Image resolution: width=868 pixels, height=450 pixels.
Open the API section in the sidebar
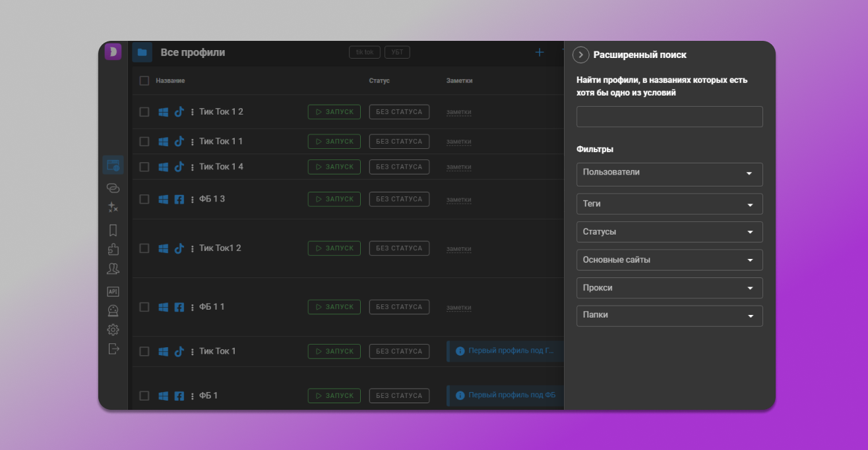point(113,291)
